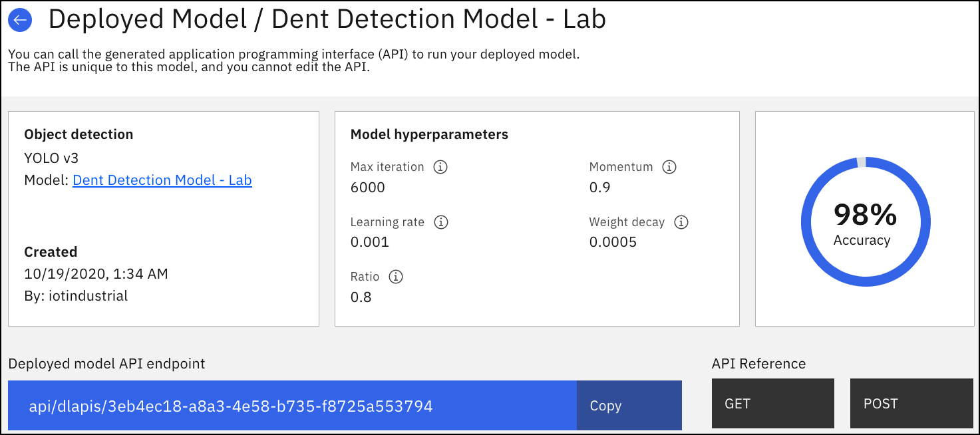Open the POST API reference

pos(911,404)
